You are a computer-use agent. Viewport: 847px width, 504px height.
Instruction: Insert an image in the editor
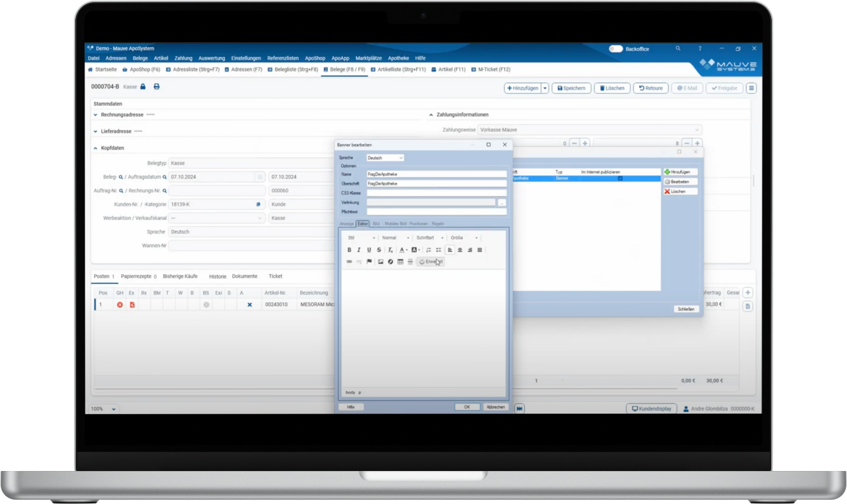click(x=381, y=261)
